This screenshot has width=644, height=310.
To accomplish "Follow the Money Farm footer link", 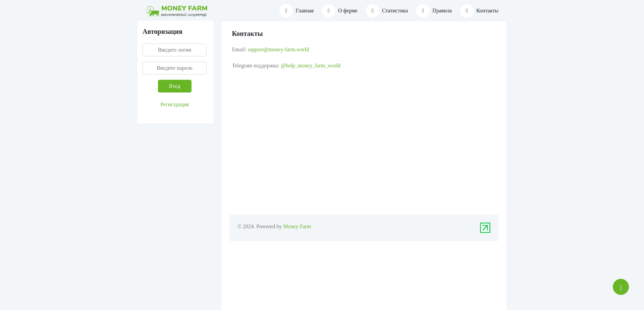I will (x=297, y=227).
